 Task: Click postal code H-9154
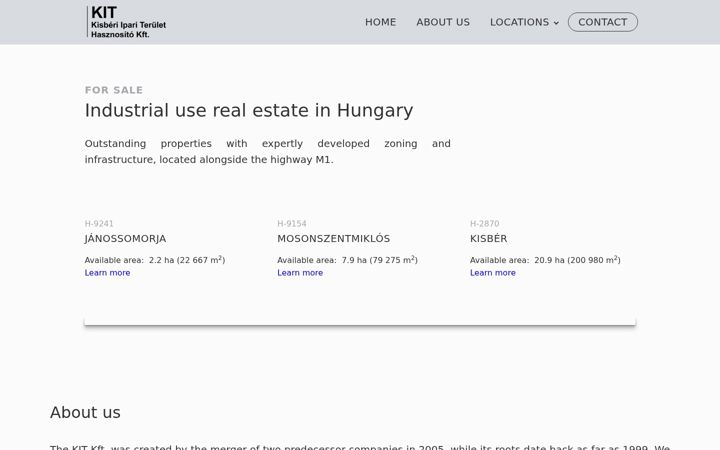pyautogui.click(x=292, y=224)
